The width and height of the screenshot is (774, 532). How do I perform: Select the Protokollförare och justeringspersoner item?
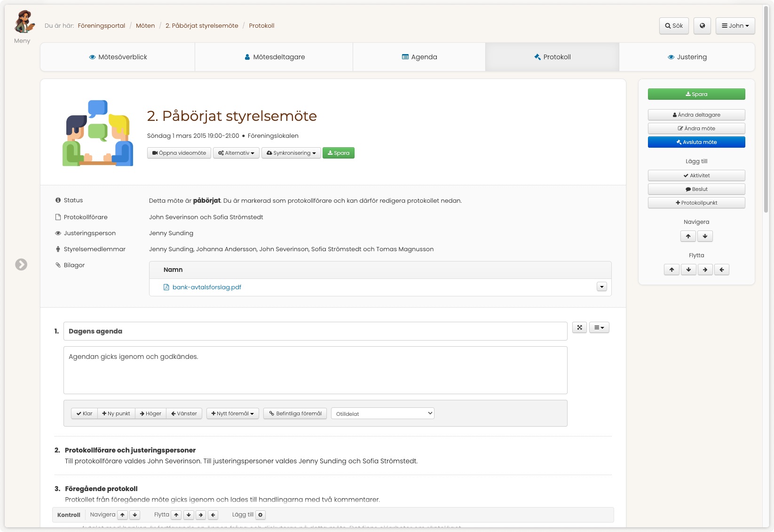click(130, 450)
